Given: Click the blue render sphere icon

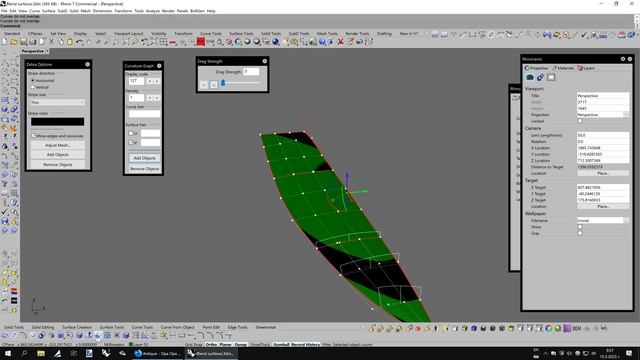Looking at the screenshot, I should coord(276,42).
